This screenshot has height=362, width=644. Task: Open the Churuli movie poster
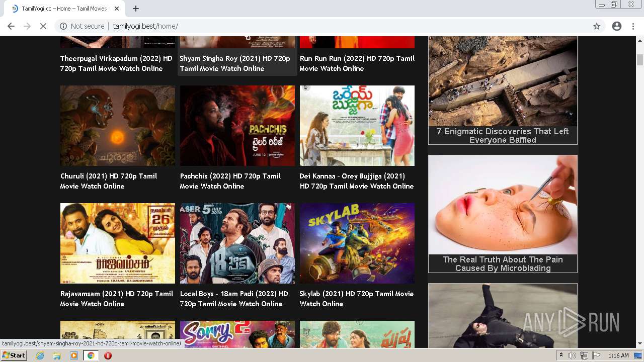coord(118,126)
